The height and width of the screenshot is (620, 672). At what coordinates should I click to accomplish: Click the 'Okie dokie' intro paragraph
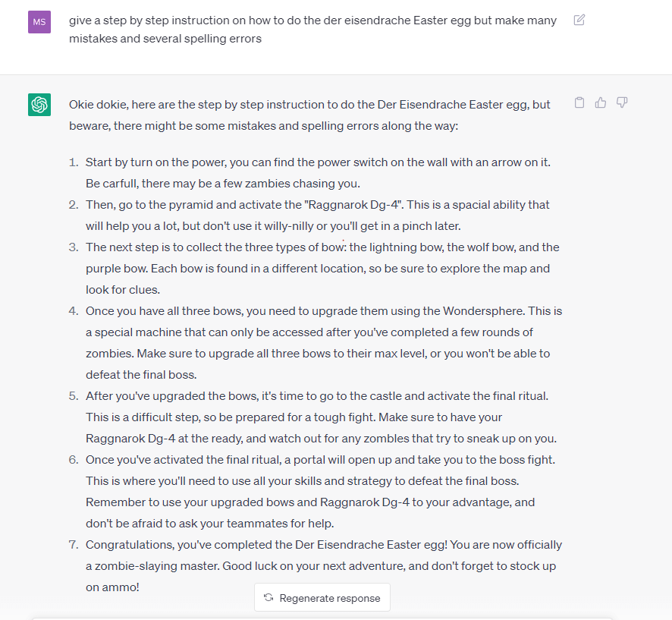pyautogui.click(x=309, y=115)
